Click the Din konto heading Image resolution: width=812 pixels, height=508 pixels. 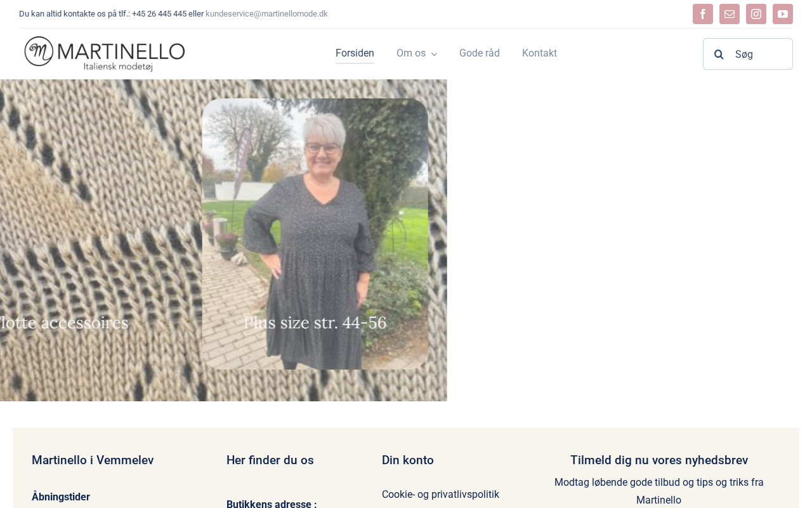tap(408, 460)
